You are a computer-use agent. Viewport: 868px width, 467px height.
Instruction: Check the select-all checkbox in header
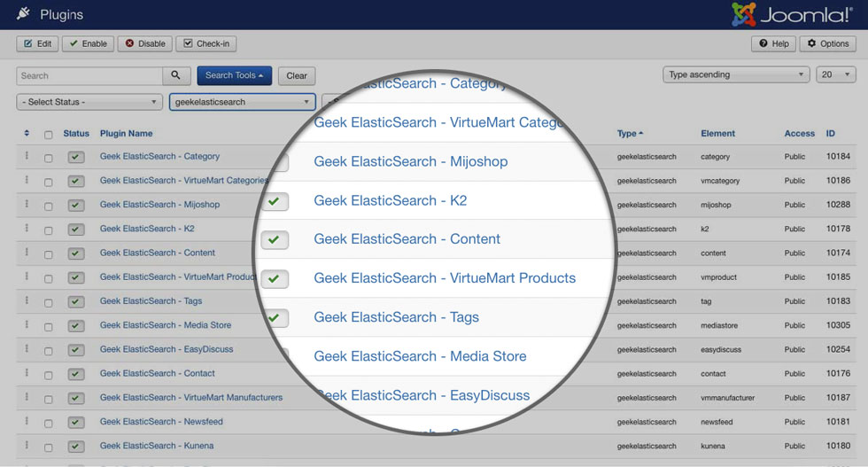(49, 135)
